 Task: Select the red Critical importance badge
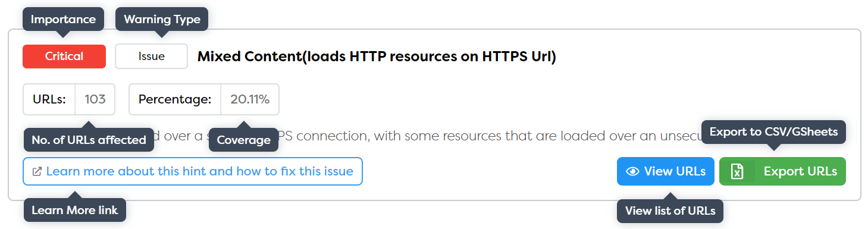[64, 57]
